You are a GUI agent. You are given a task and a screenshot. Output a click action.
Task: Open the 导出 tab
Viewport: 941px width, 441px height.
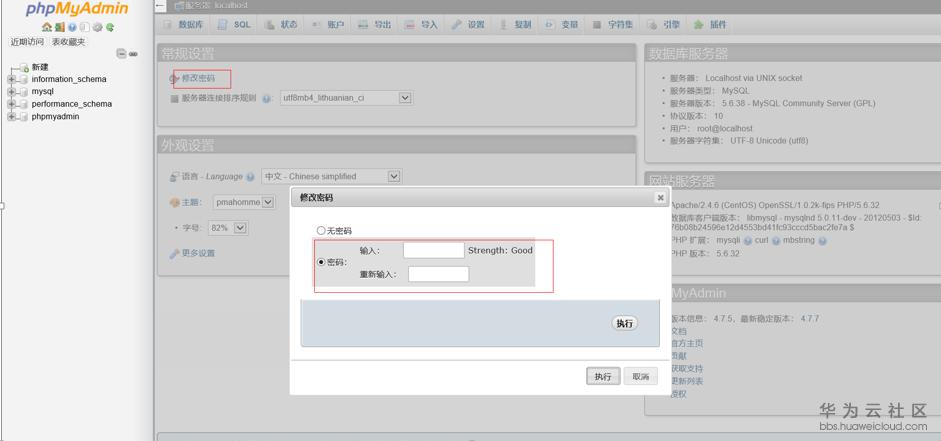point(375,25)
